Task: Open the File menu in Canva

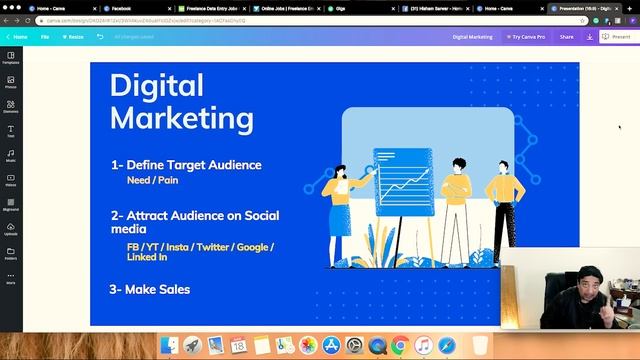Action: 45,37
